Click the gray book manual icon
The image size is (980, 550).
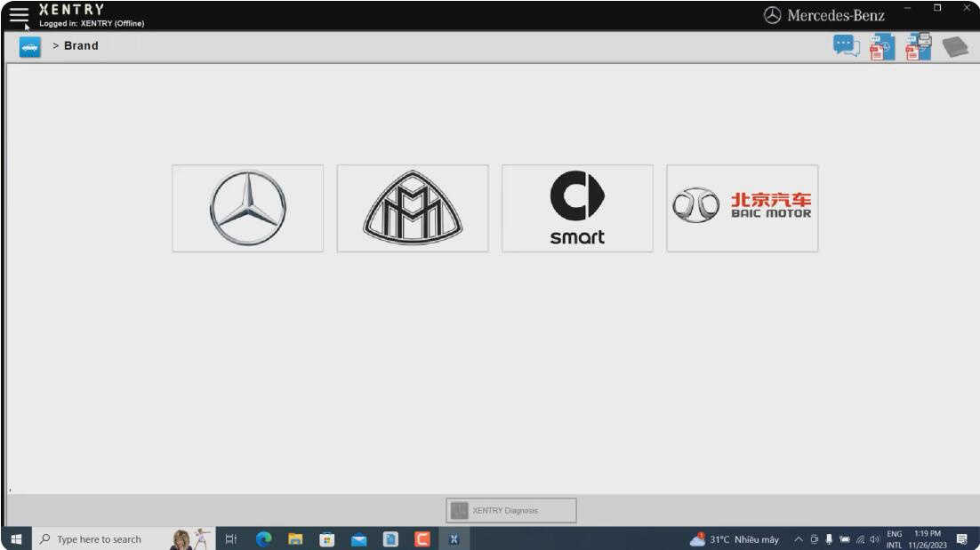955,47
